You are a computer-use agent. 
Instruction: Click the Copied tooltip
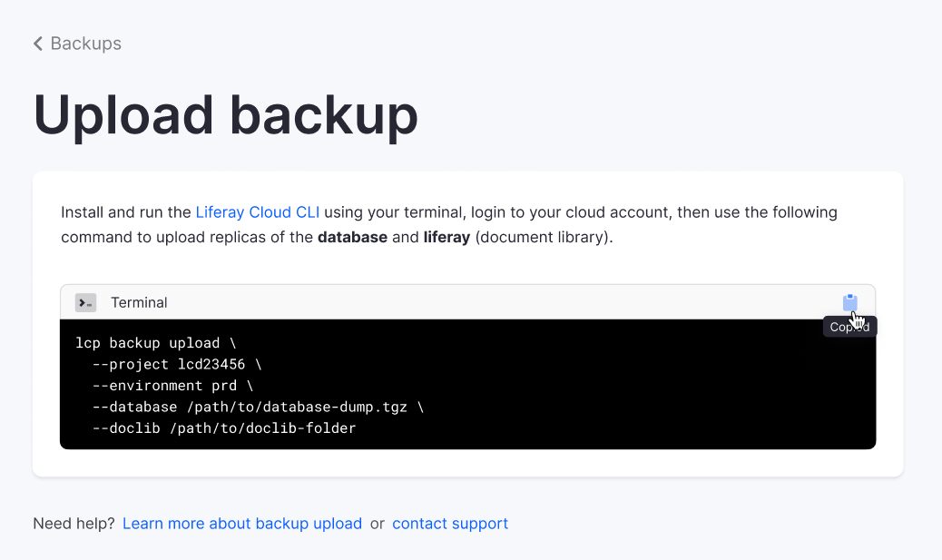point(849,328)
